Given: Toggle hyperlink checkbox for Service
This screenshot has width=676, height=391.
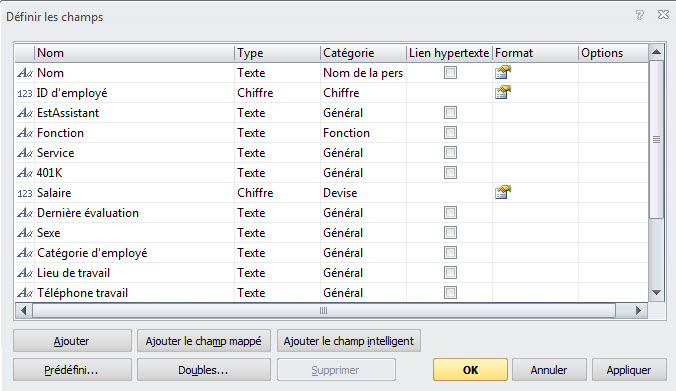Looking at the screenshot, I should (x=451, y=153).
